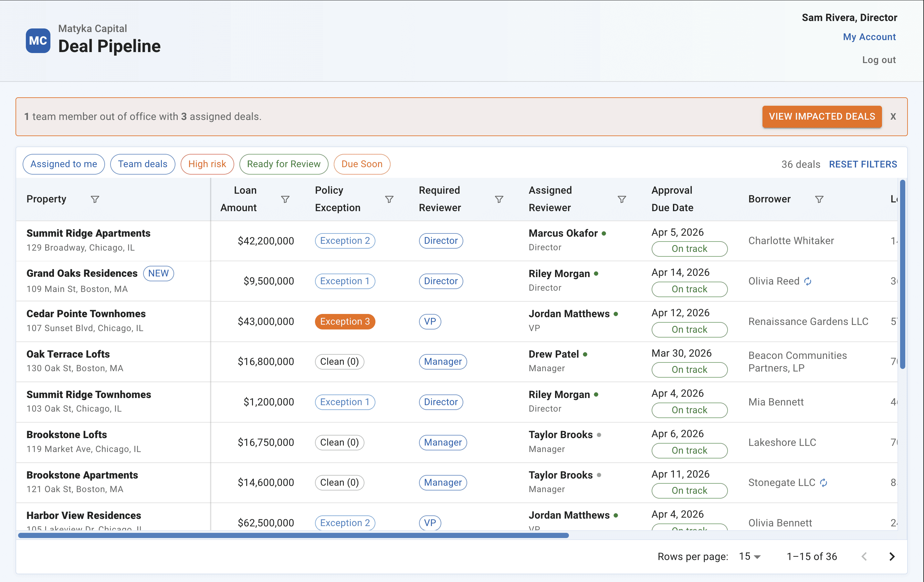Dismiss the out of office banner
This screenshot has height=582, width=924.
893,117
